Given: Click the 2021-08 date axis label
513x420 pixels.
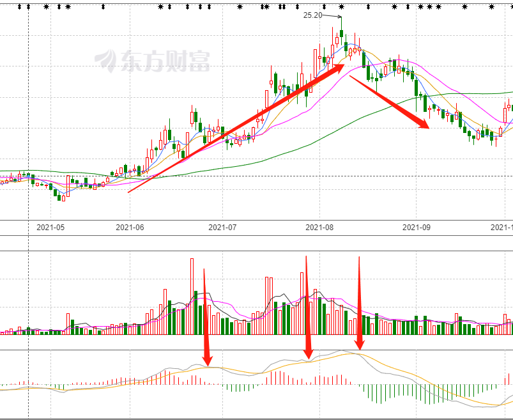Looking at the screenshot, I should point(319,227).
